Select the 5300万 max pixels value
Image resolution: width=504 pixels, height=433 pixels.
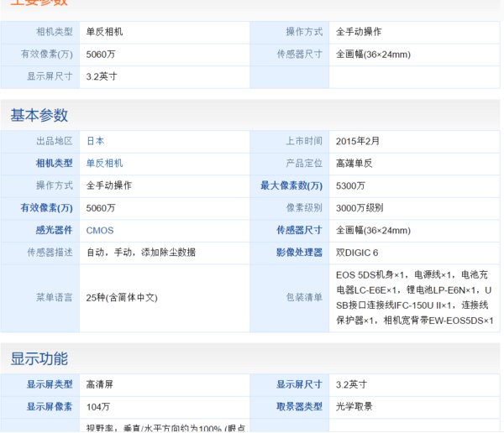point(350,185)
